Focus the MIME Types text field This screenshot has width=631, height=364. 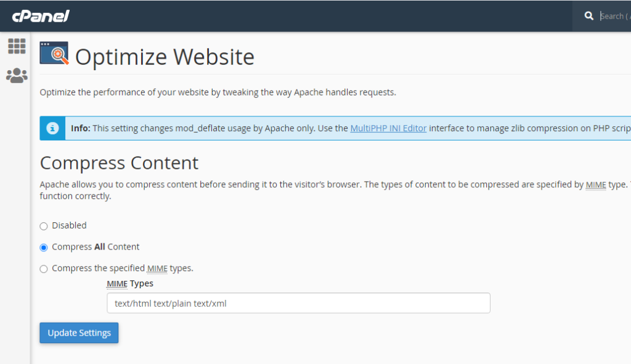click(x=298, y=303)
